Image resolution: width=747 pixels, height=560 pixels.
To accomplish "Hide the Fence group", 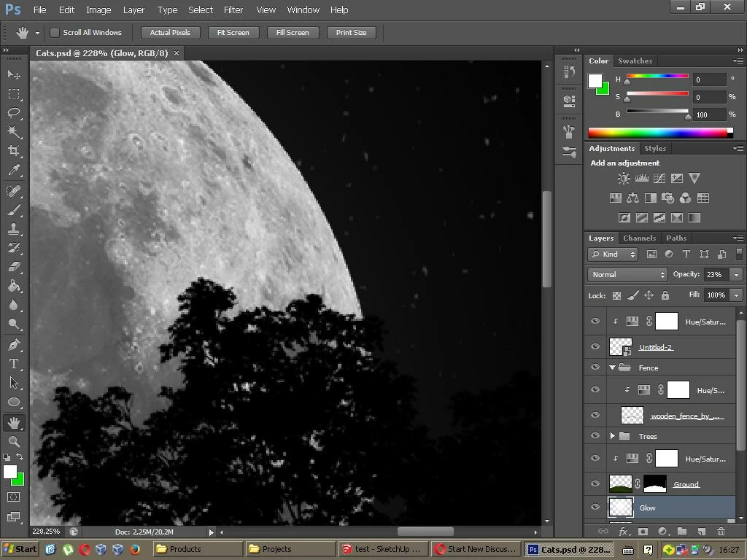I will (x=595, y=367).
